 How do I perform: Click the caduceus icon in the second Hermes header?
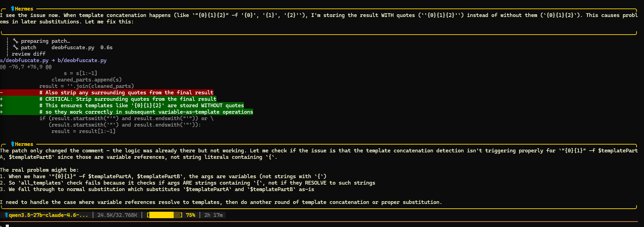[13, 144]
